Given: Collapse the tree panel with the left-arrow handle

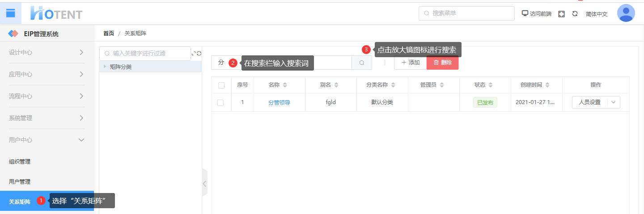Looking at the screenshot, I should click(205, 183).
